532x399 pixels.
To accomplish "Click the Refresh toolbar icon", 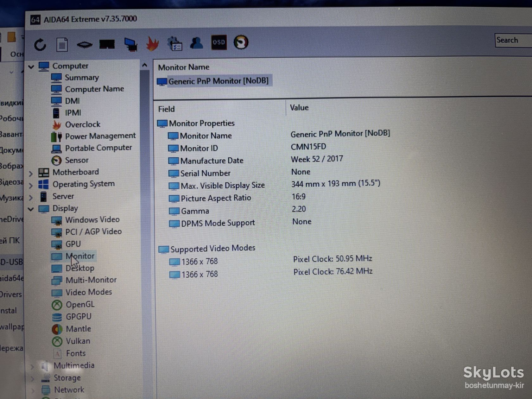I will click(x=40, y=45).
